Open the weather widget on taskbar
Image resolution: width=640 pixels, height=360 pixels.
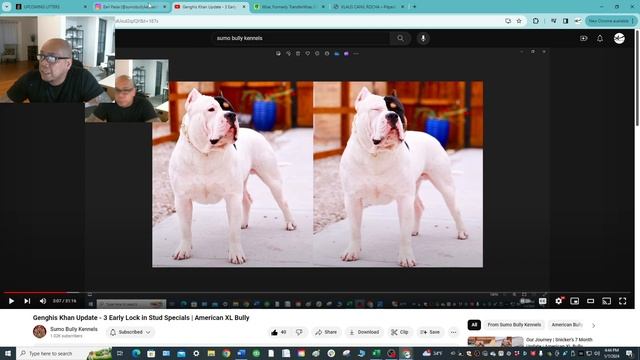pyautogui.click(x=433, y=353)
